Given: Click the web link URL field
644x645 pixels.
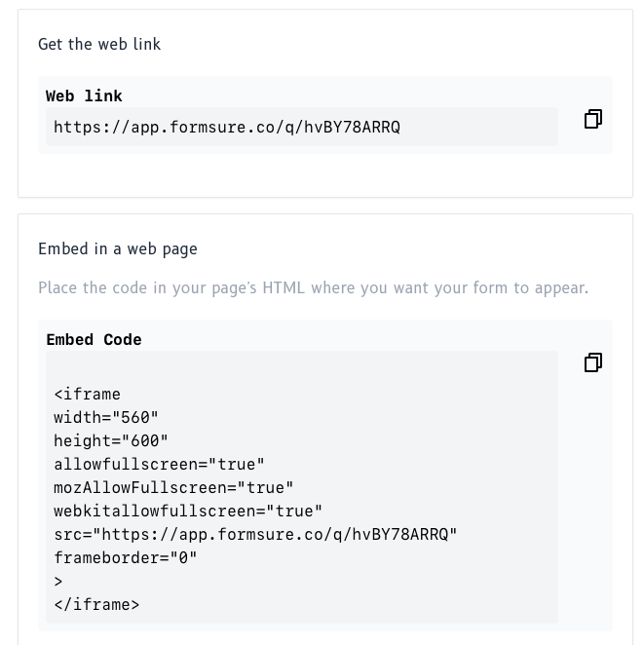Looking at the screenshot, I should [x=302, y=127].
